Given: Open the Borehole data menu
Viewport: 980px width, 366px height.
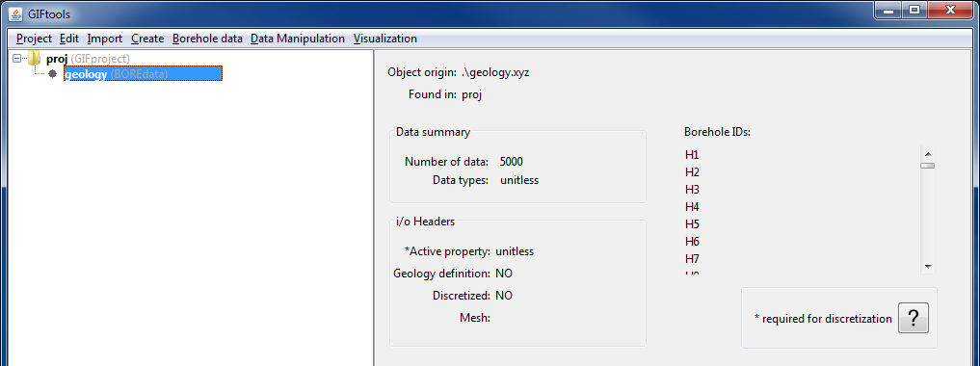Looking at the screenshot, I should pos(207,39).
